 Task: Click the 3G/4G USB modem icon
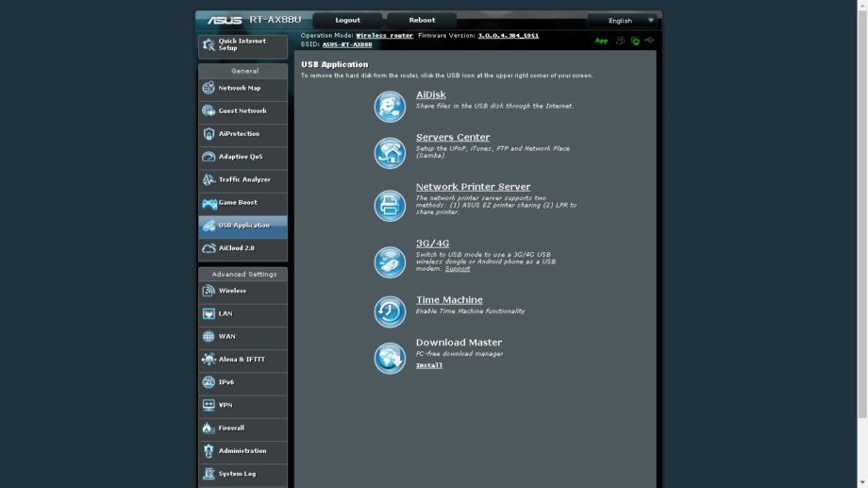click(390, 262)
